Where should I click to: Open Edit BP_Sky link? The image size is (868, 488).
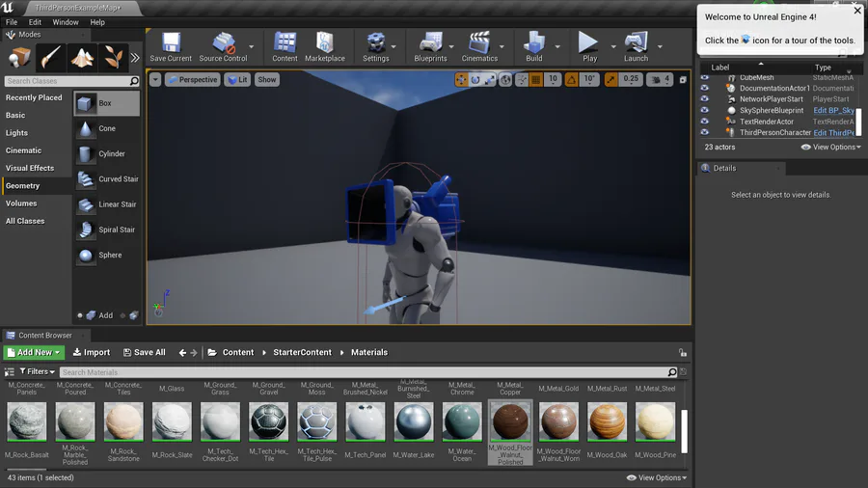click(x=833, y=110)
